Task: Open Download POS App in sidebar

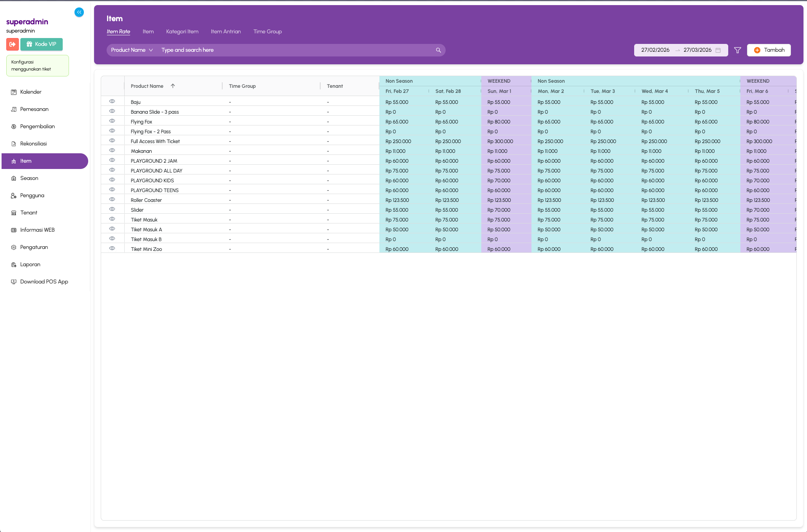Action: pyautogui.click(x=44, y=282)
